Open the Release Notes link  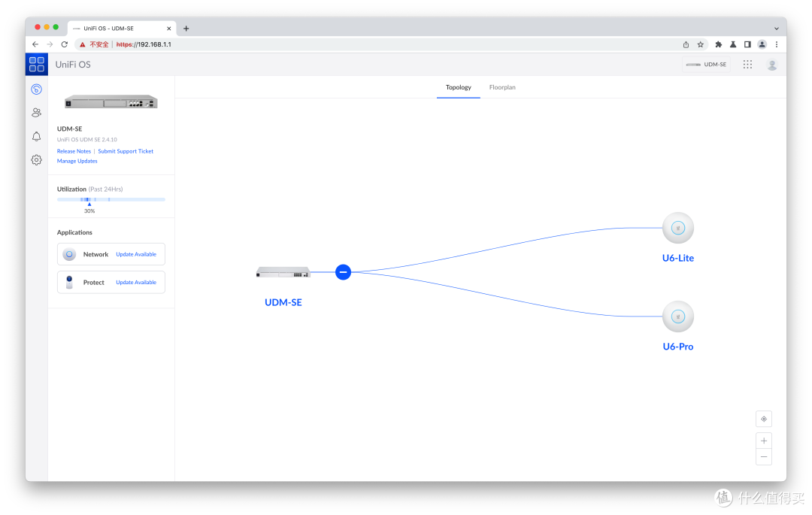[x=74, y=151]
